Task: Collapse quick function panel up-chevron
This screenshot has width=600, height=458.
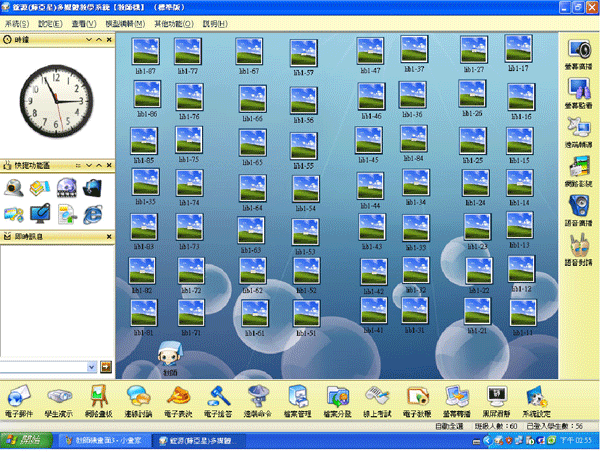Action: coord(99,165)
